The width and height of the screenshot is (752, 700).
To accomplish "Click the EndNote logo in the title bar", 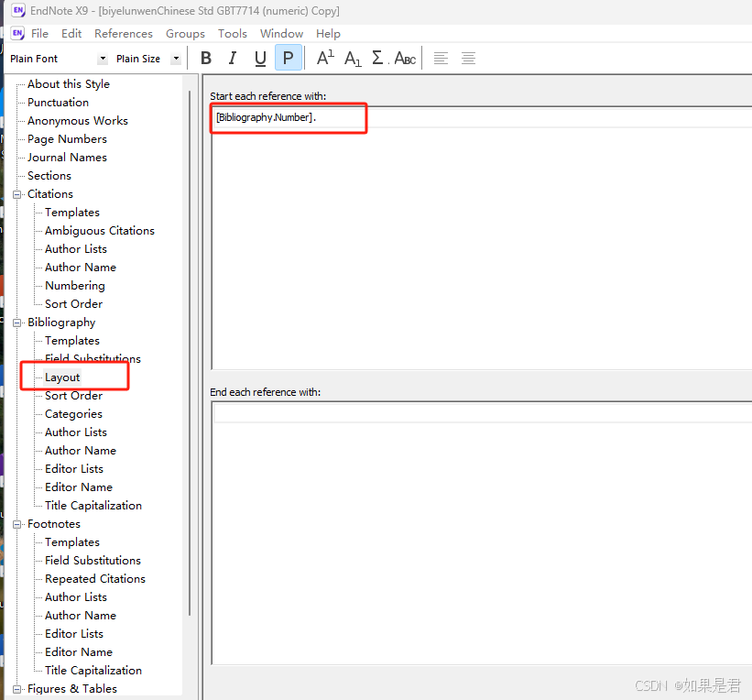I will [x=18, y=10].
